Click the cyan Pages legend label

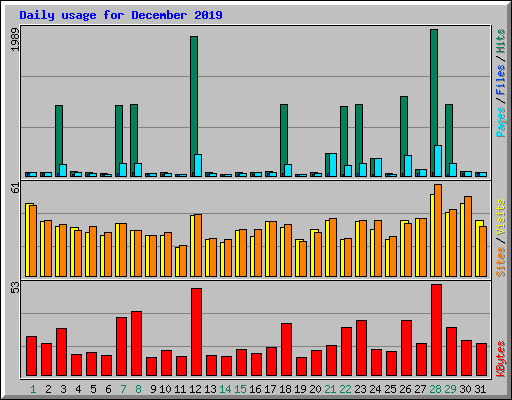click(501, 122)
